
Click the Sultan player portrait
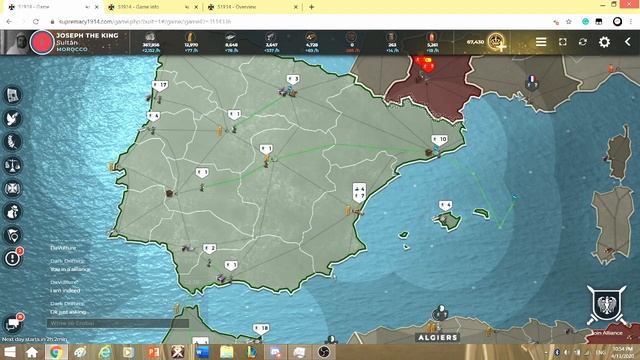(x=16, y=42)
